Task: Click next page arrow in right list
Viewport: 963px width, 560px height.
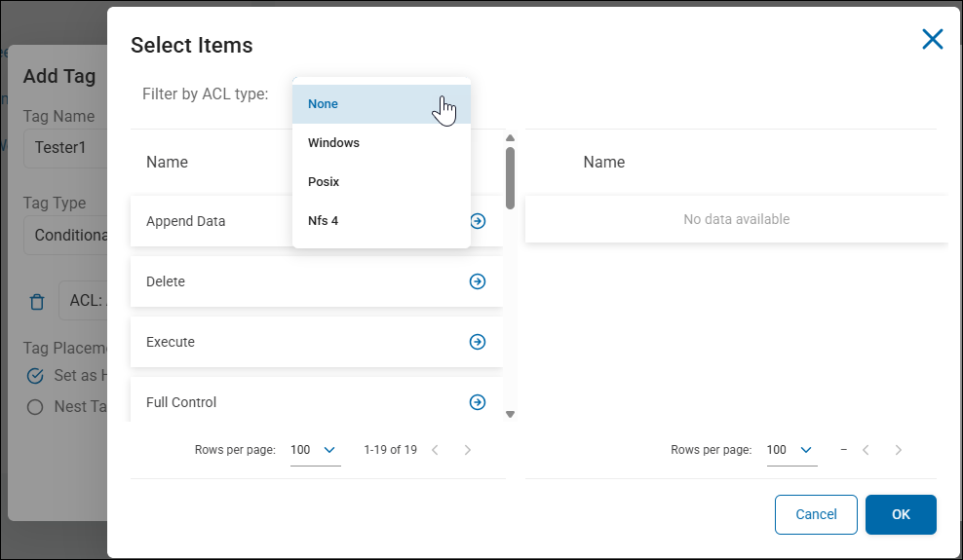Action: point(898,450)
